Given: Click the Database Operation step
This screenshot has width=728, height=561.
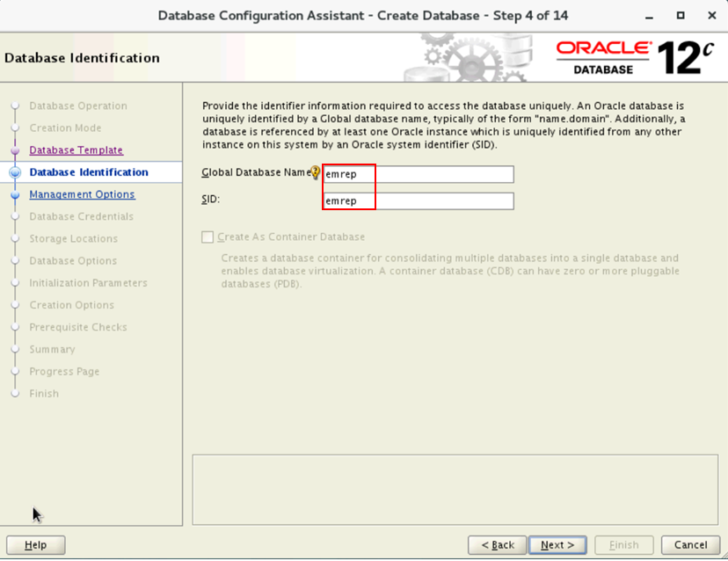Looking at the screenshot, I should (x=78, y=106).
